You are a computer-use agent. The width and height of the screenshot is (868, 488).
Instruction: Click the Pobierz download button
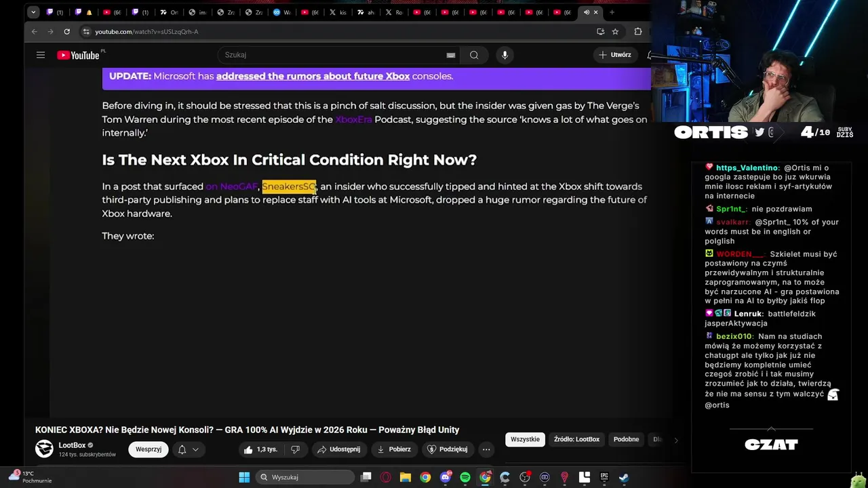coord(394,449)
